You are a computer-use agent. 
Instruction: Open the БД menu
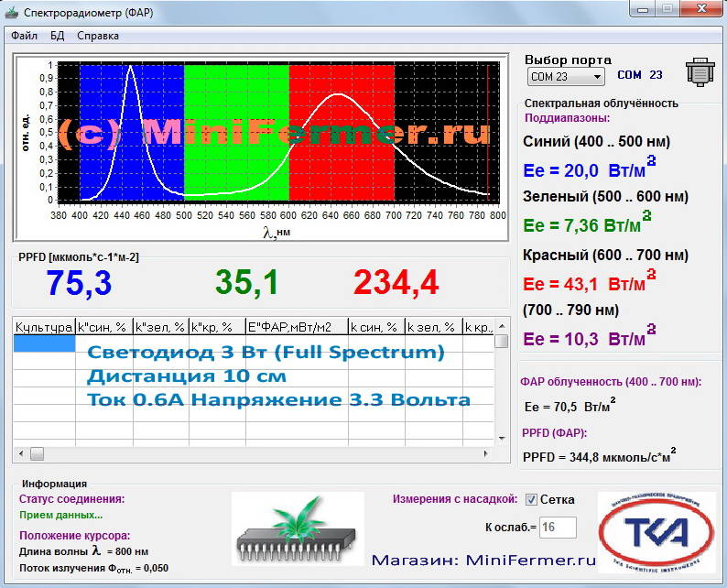[x=58, y=36]
